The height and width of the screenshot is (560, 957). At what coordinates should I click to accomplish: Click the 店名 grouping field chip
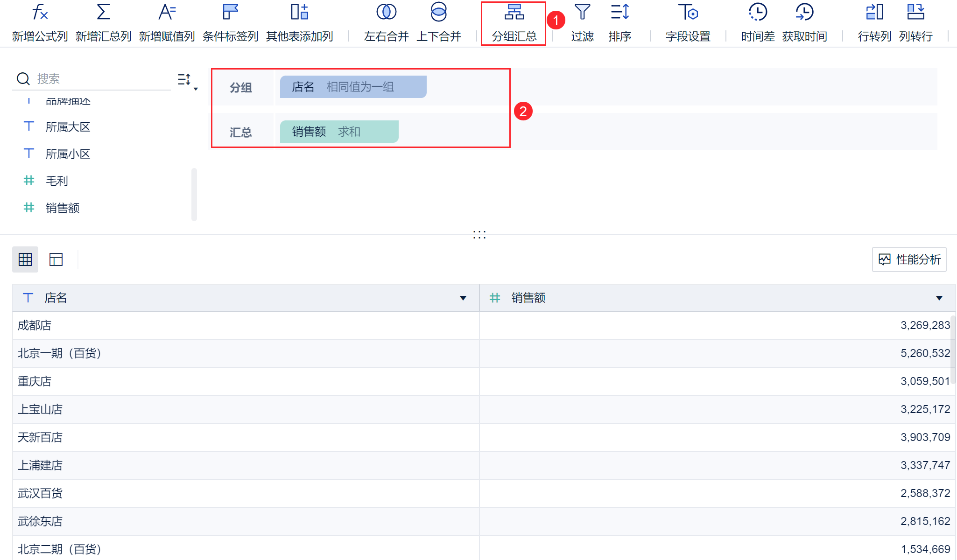click(353, 87)
